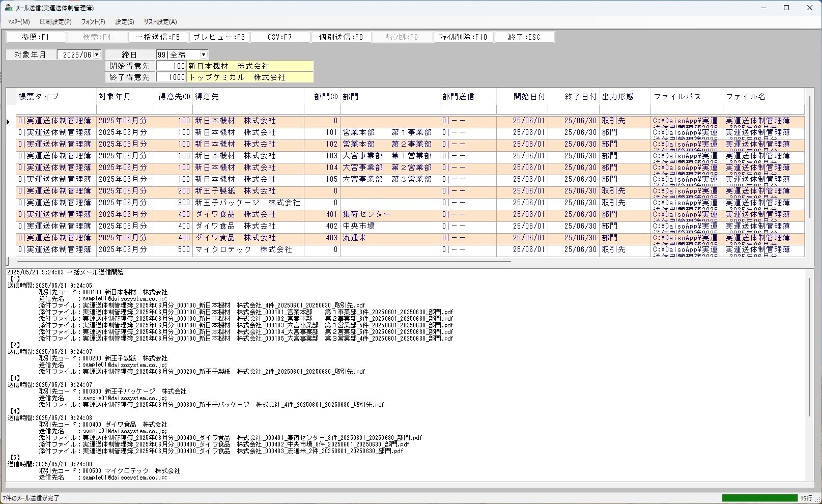This screenshot has width=822, height=504.
Task: Click the 集荷センター department cell
Action: pyautogui.click(x=390, y=215)
